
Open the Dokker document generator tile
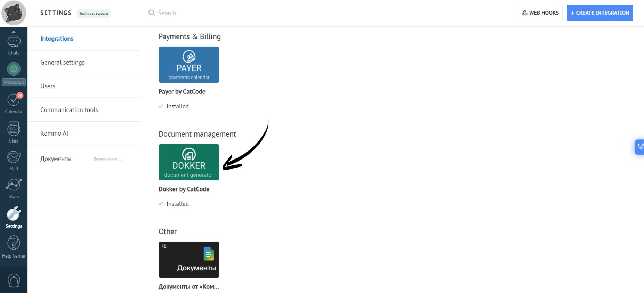point(189,162)
